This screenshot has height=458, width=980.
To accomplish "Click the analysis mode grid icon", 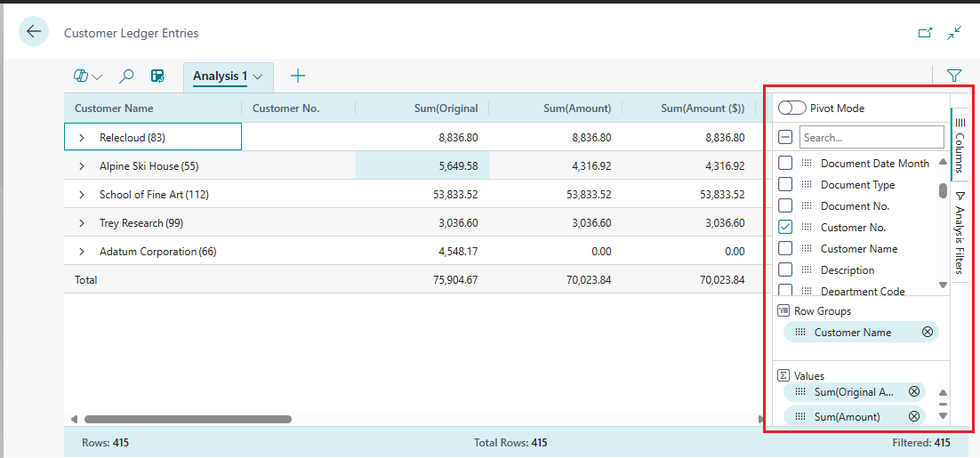I will (x=157, y=76).
